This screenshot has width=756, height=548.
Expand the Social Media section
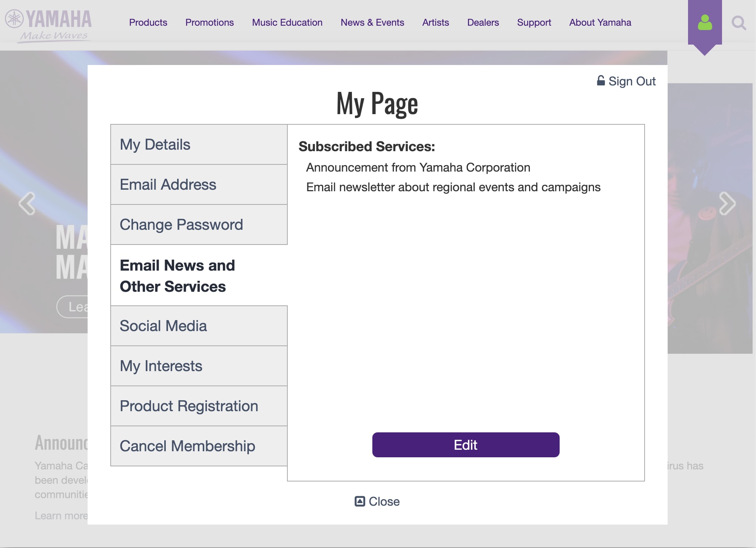click(x=199, y=325)
